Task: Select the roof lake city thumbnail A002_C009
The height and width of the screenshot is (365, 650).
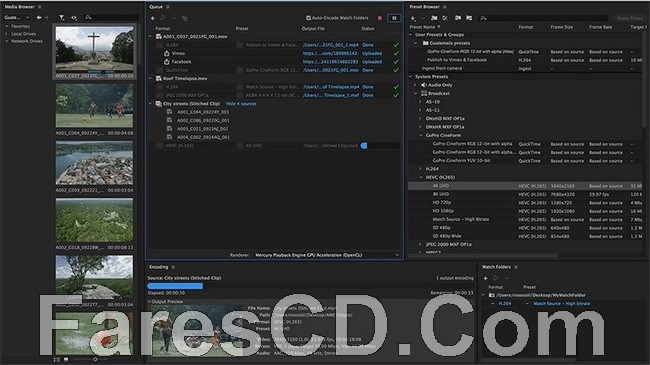Action: [x=95, y=163]
